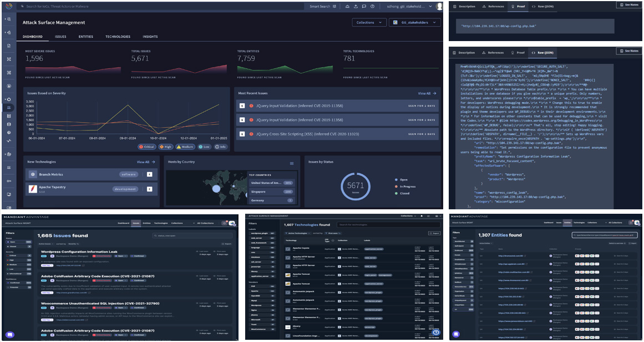644x342 pixels.
Task: Expand the first sidebar search group arrow
Action: coord(6,19)
